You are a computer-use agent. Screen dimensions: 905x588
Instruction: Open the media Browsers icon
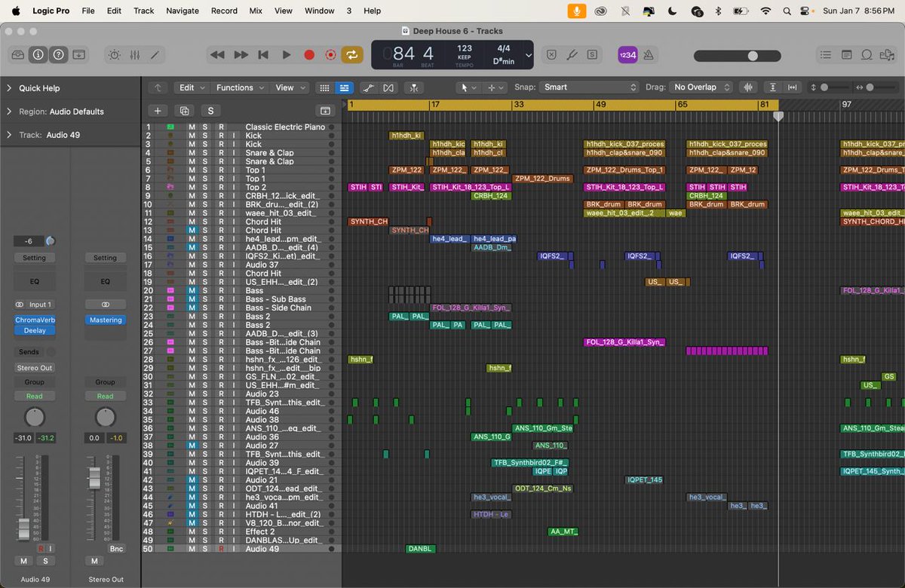[x=887, y=55]
